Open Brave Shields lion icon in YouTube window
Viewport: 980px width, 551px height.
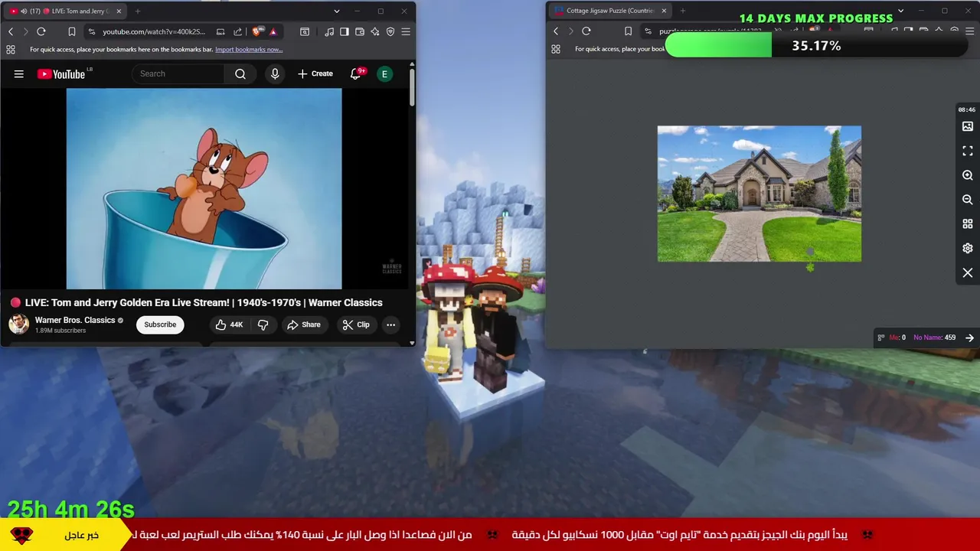click(x=256, y=31)
